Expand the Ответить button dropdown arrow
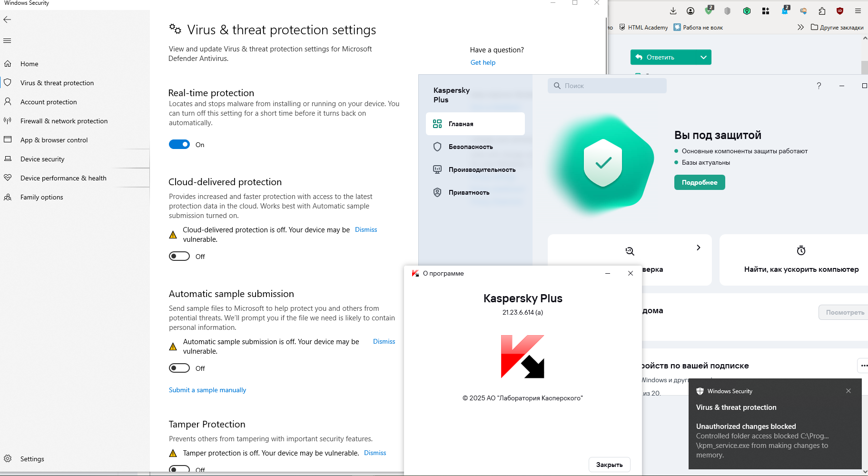 click(703, 57)
